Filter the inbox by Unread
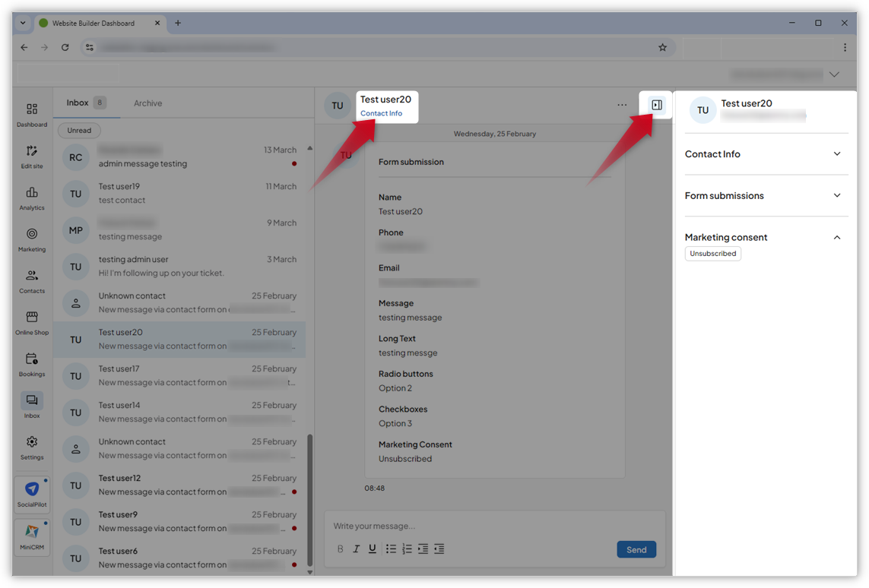The width and height of the screenshot is (869, 588). [78, 130]
